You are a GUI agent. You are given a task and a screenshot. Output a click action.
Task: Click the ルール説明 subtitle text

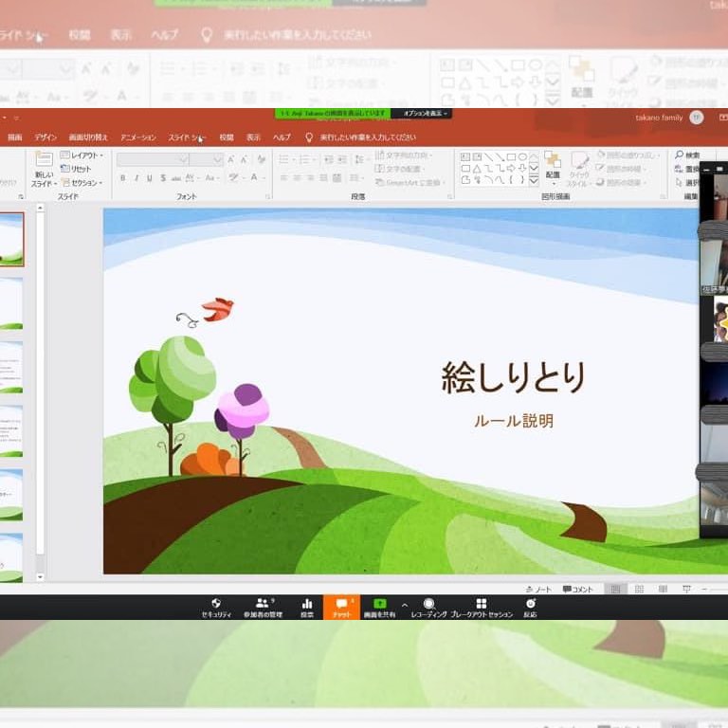point(514,421)
